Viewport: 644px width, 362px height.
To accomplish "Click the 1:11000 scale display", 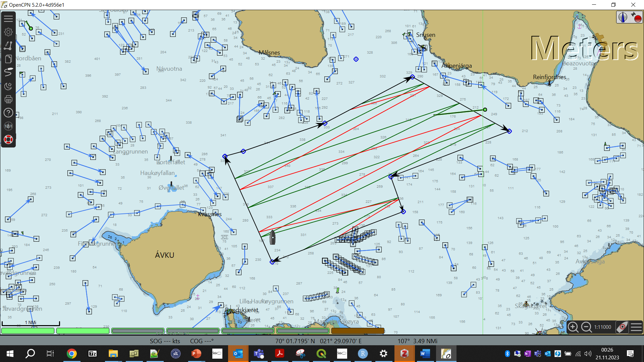I will coord(603,327).
